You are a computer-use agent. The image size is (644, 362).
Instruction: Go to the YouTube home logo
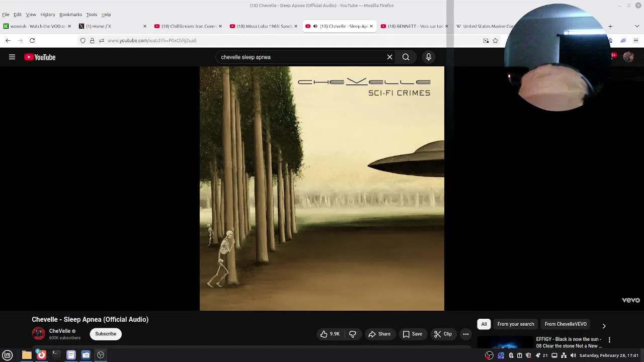(40, 57)
